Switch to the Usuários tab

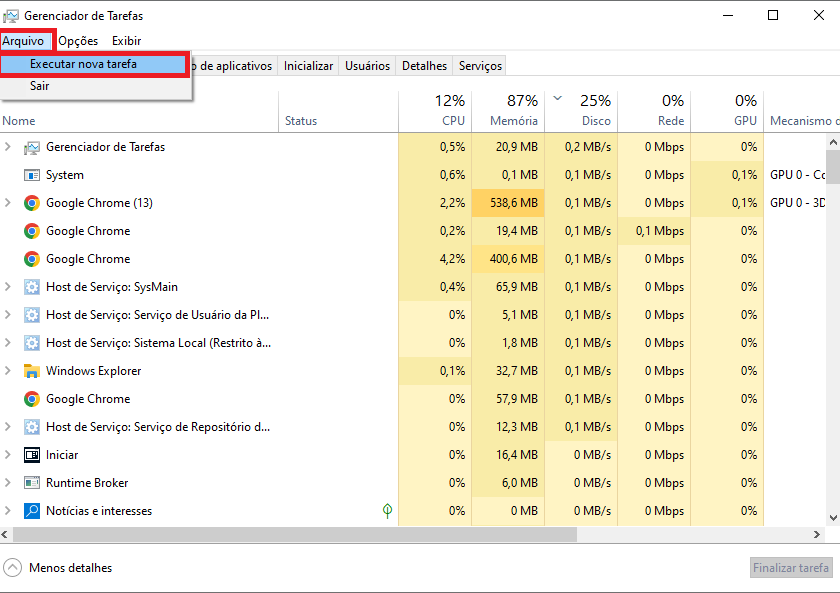368,66
